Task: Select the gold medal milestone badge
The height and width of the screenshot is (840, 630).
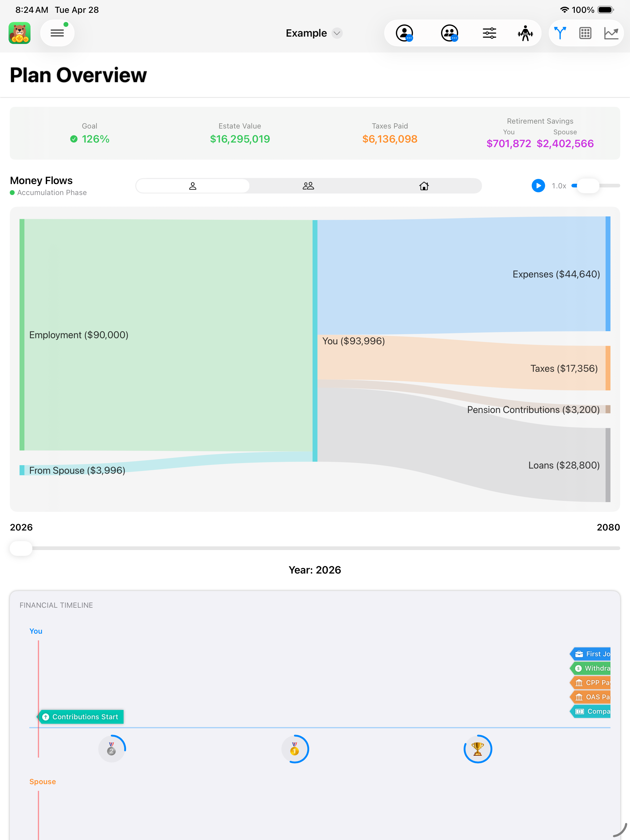Action: [x=295, y=749]
